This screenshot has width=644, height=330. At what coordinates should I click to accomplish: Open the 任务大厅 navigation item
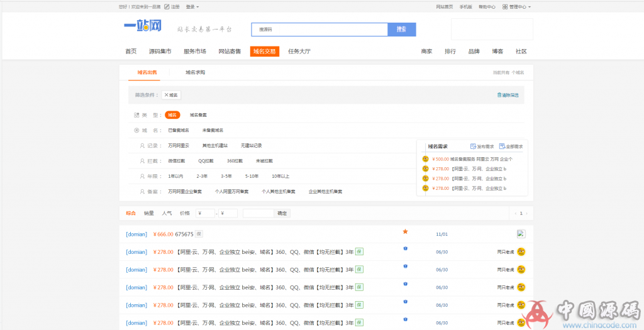click(x=299, y=52)
